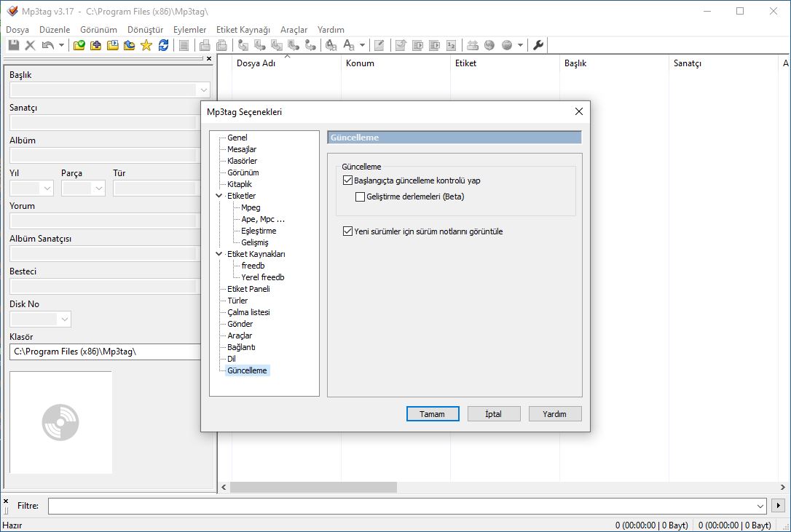Viewport: 791px width, 532px height.
Task: Click the Tamam button
Action: (x=433, y=414)
